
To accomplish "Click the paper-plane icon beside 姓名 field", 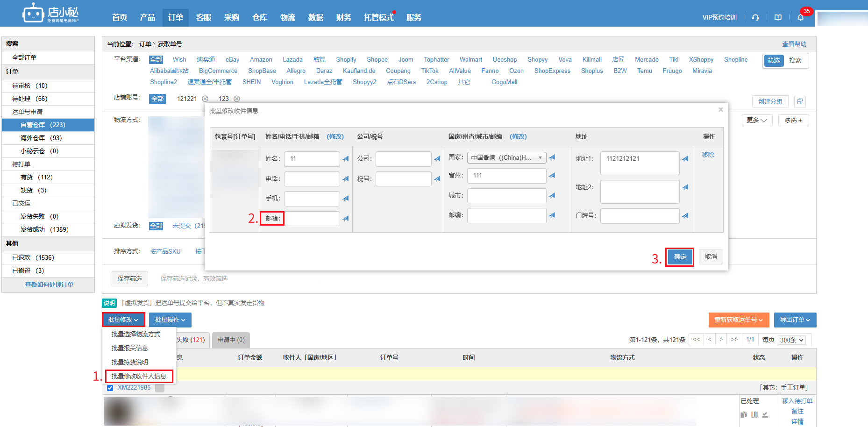I will coord(346,159).
